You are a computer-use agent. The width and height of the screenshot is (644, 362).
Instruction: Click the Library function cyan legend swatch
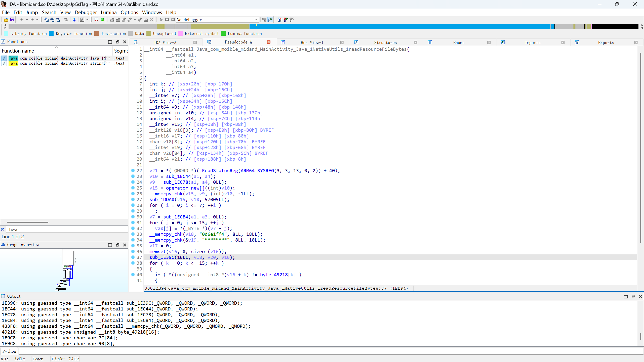(x=6, y=33)
